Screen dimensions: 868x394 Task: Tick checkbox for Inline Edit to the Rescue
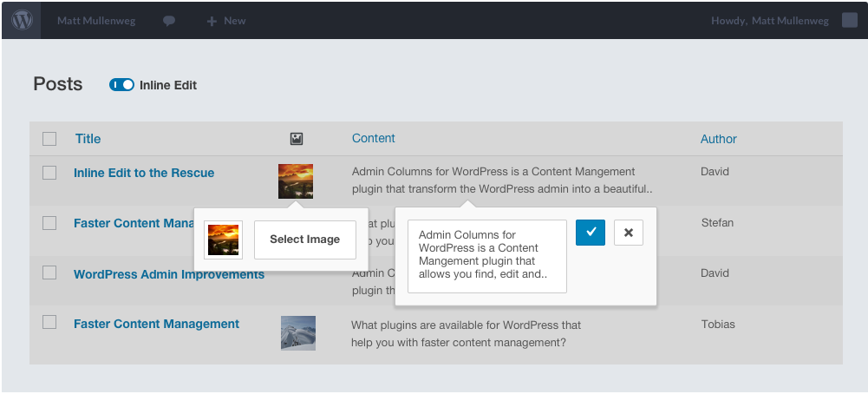tap(49, 173)
